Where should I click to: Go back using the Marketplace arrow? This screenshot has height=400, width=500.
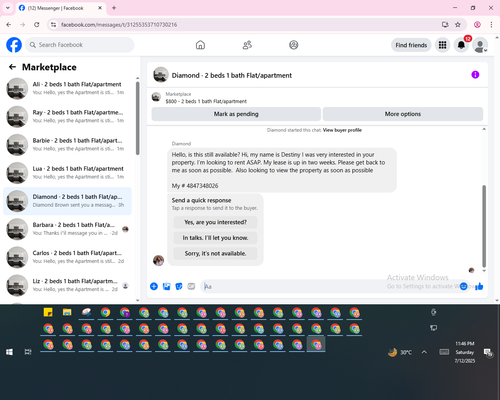coord(12,67)
